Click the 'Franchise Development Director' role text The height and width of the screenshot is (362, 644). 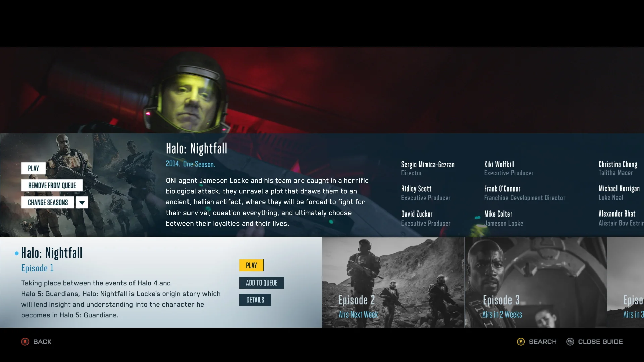525,198
